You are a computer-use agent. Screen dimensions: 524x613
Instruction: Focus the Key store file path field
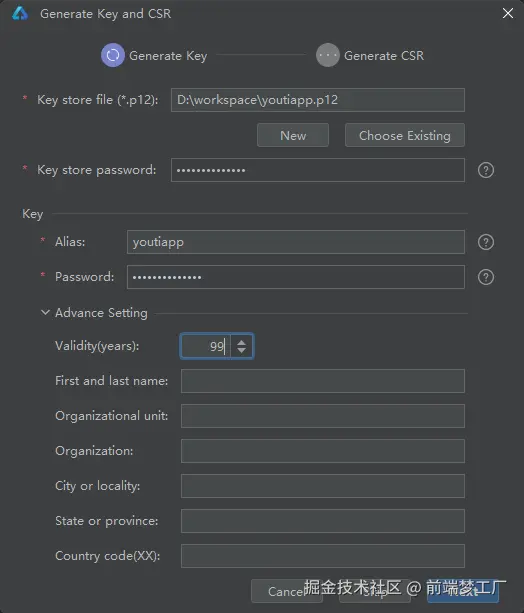tap(318, 100)
